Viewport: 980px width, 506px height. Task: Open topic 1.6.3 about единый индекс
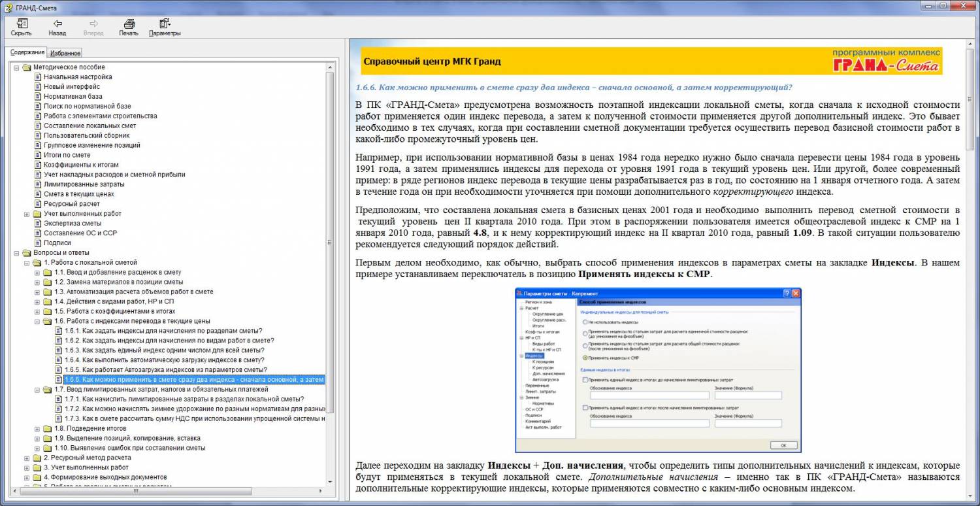click(164, 350)
